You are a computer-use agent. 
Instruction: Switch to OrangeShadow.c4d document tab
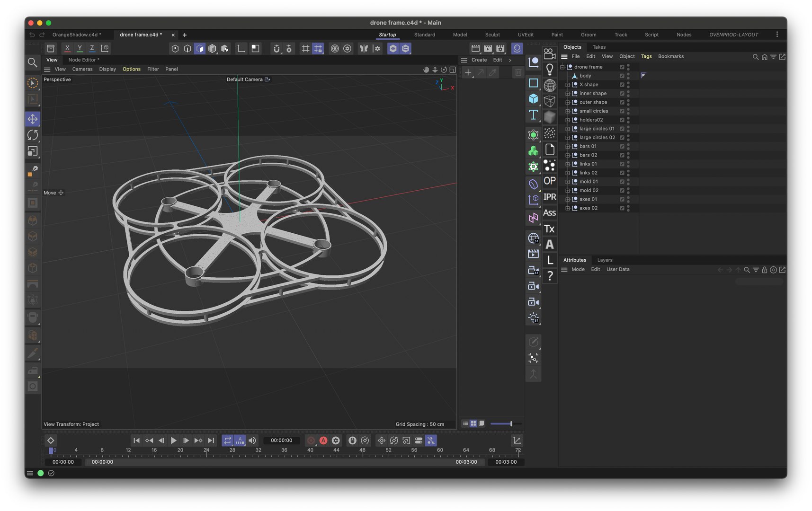(x=77, y=35)
